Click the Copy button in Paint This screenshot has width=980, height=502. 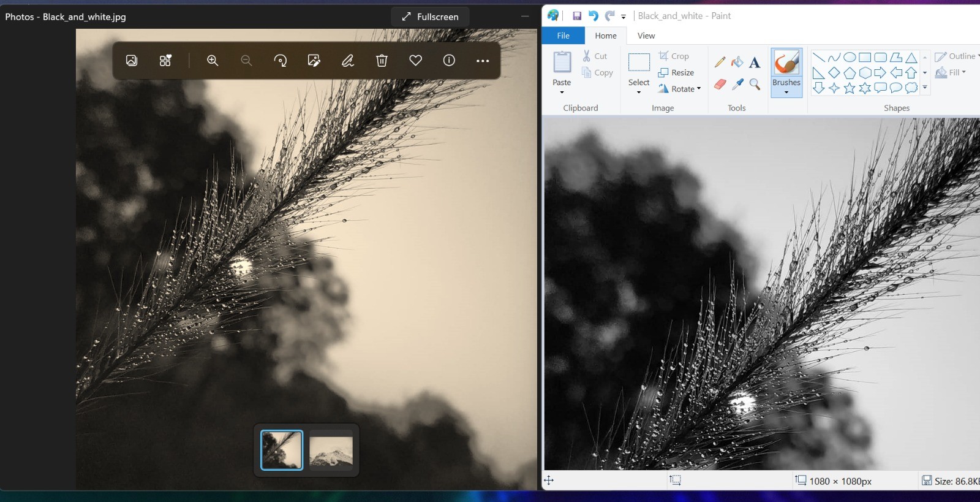pyautogui.click(x=597, y=72)
